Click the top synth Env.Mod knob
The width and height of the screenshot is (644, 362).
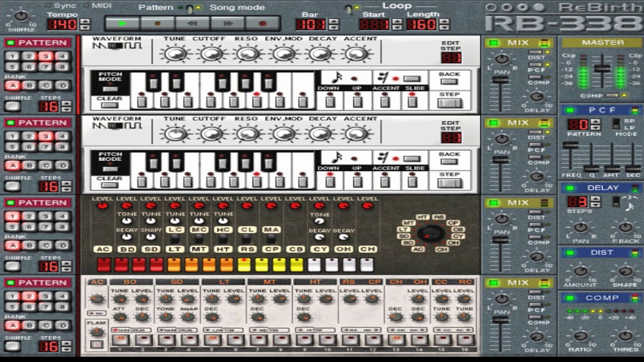coord(284,54)
